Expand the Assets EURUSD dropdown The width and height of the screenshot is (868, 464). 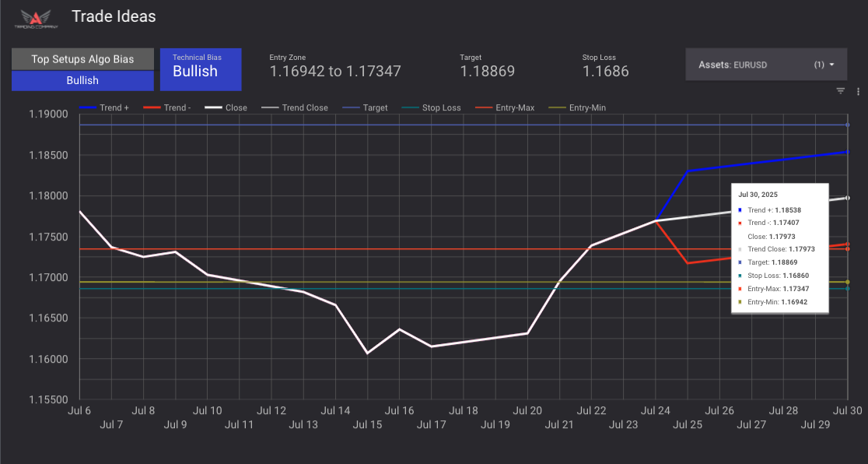(x=766, y=65)
